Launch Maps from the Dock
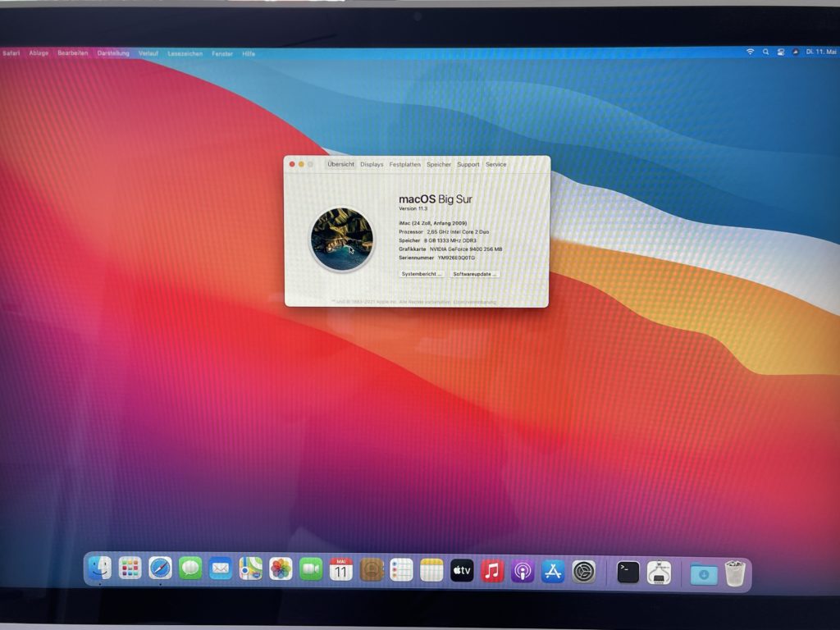This screenshot has height=630, width=840. pyautogui.click(x=250, y=569)
